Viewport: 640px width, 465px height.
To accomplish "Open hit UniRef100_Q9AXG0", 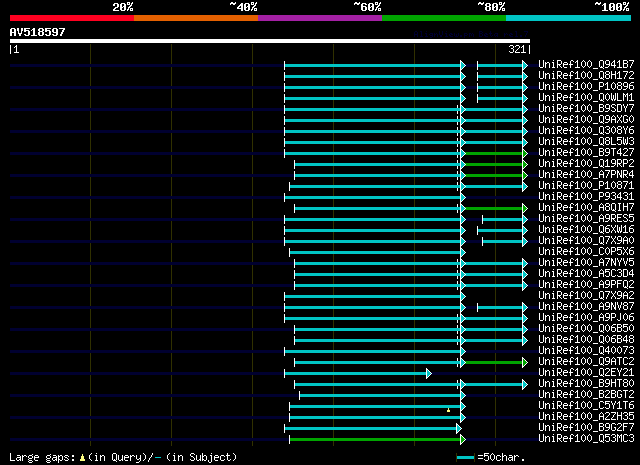I will tap(586, 119).
